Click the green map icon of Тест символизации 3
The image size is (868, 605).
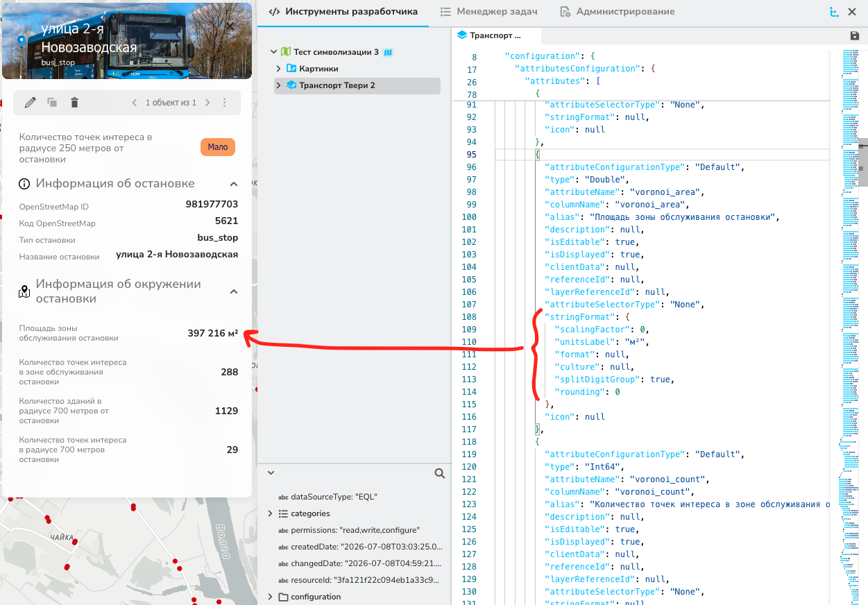click(286, 52)
